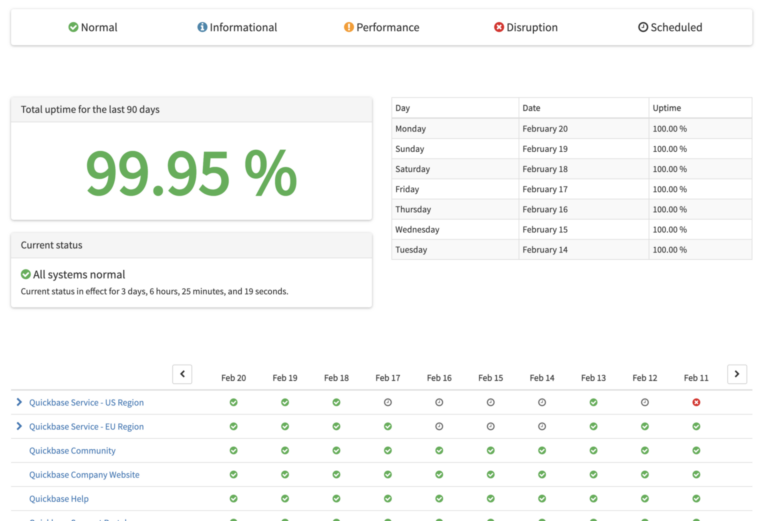Expand the Quickbase Service - US Region row

point(19,402)
